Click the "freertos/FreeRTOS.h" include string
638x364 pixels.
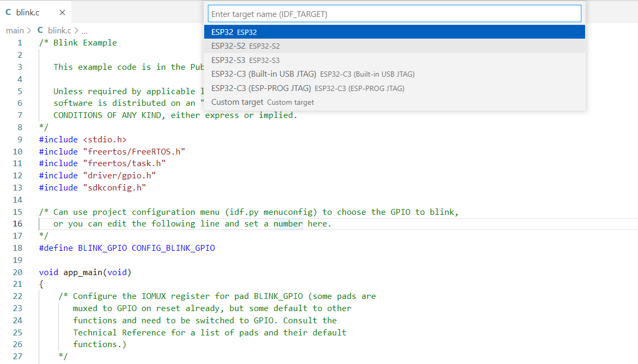134,152
